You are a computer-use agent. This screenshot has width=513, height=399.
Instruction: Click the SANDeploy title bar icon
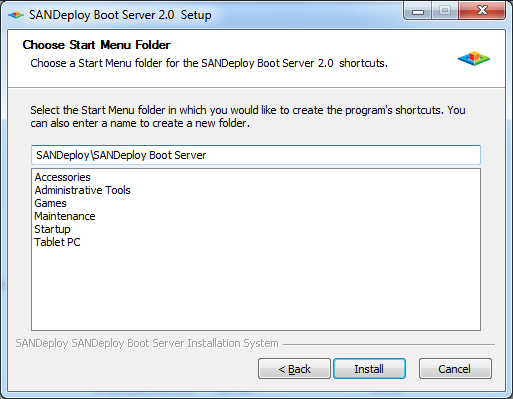16,15
